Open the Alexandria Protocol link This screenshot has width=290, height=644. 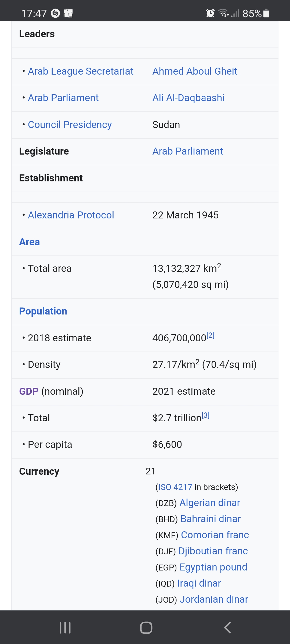click(71, 215)
